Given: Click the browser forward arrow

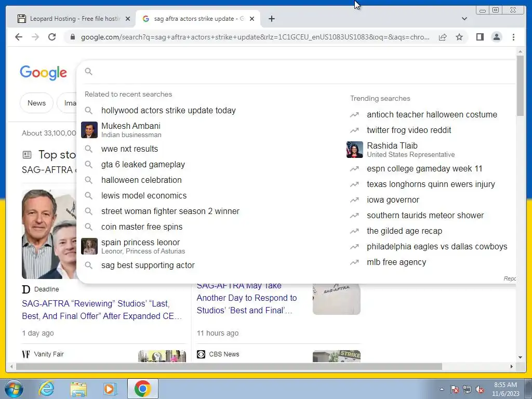Looking at the screenshot, I should point(35,37).
